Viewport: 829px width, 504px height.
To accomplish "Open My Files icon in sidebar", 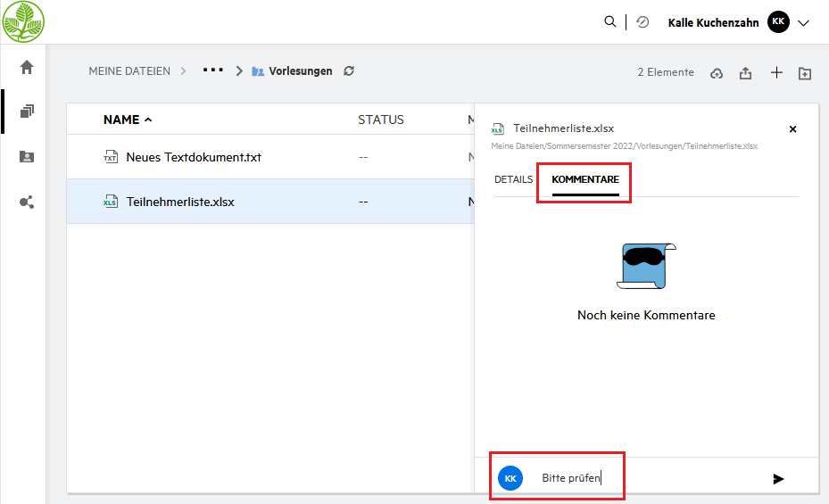I will pos(27,112).
